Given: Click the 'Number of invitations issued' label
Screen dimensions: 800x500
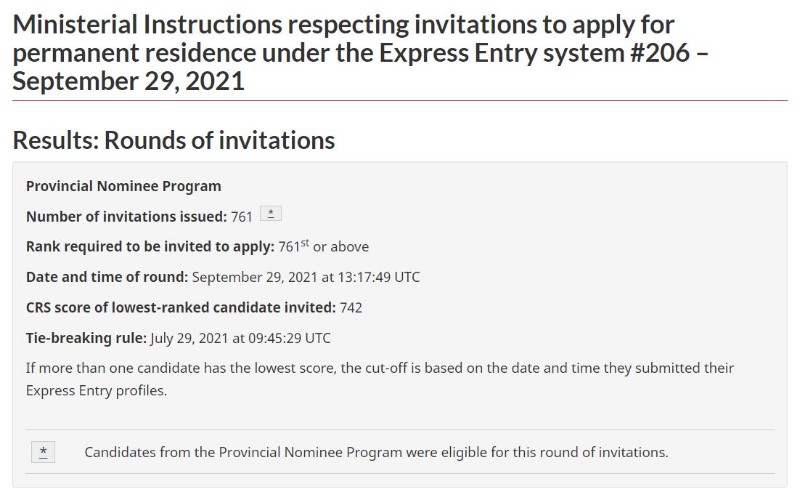Looking at the screenshot, I should click(127, 217).
